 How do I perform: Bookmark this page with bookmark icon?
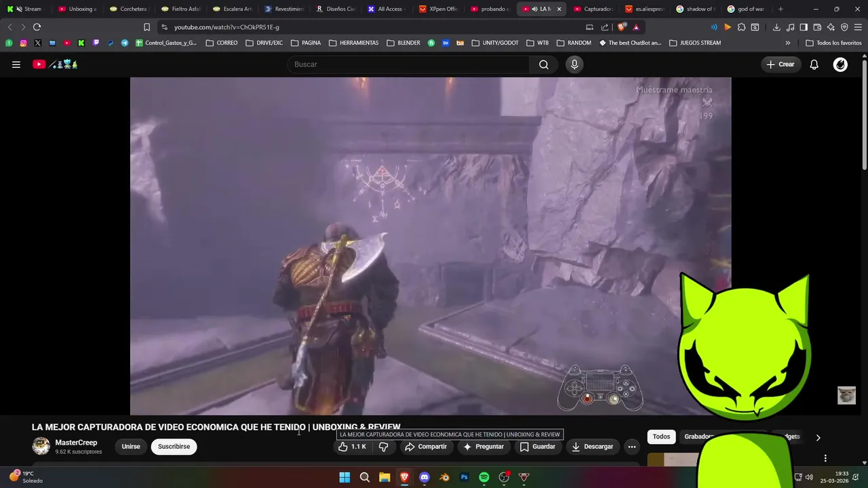pyautogui.click(x=146, y=27)
